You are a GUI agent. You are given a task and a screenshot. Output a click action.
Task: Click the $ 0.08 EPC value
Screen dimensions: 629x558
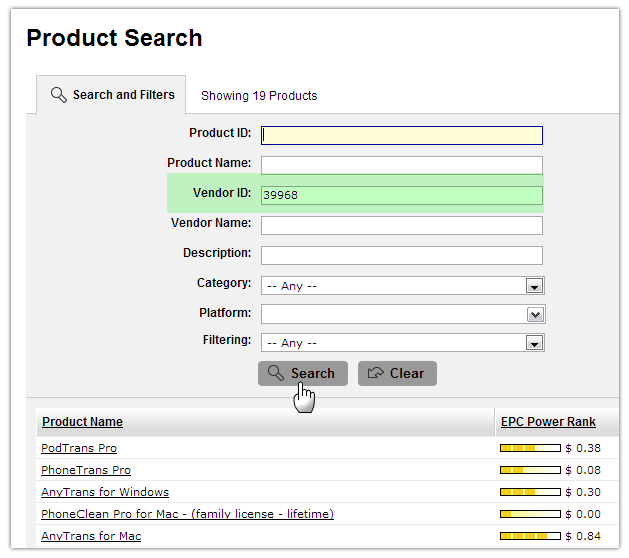[x=583, y=470]
